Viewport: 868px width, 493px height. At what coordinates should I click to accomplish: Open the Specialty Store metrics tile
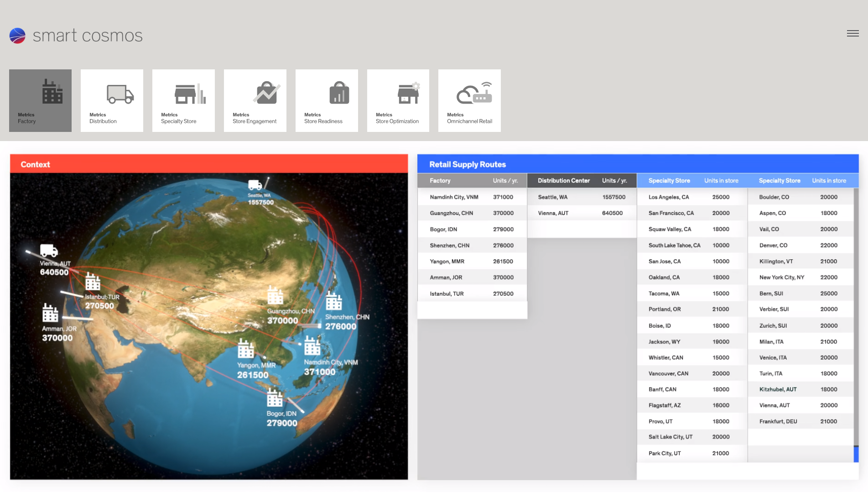tap(183, 100)
